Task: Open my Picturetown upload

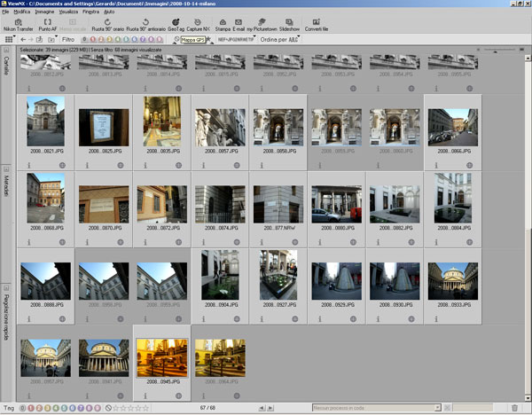Action: click(x=262, y=25)
